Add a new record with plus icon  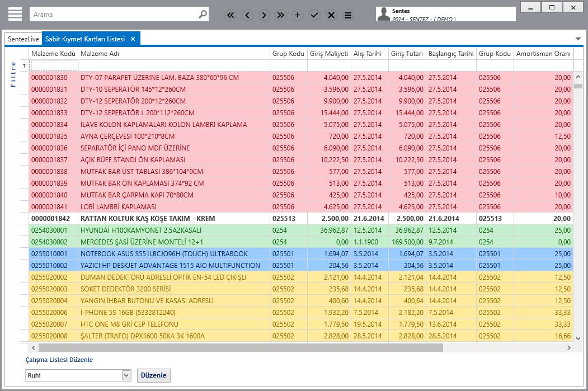pos(298,15)
